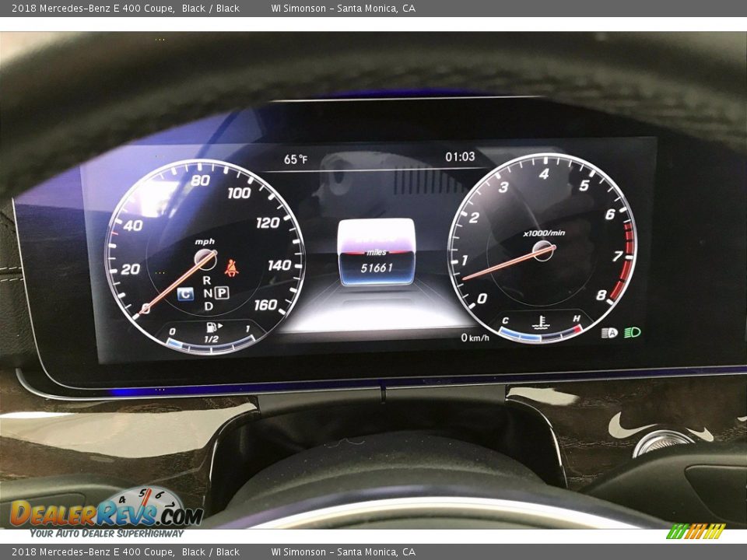Tap the boxed P gear indicator
This screenshot has height=560, width=747.
tap(222, 292)
